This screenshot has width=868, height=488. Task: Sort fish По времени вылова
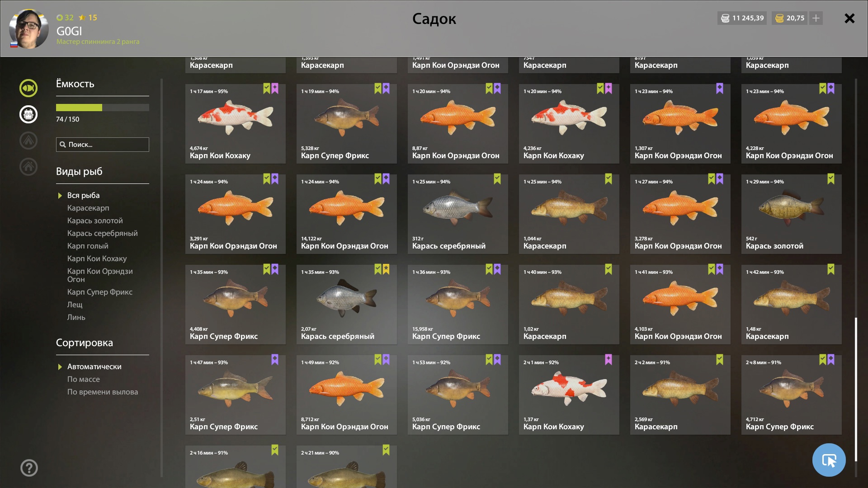tap(103, 392)
